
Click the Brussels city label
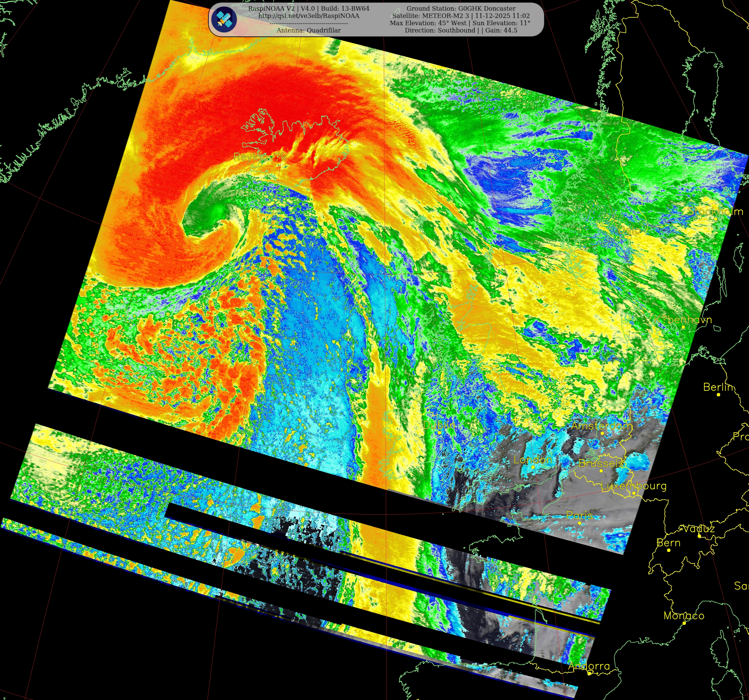601,463
